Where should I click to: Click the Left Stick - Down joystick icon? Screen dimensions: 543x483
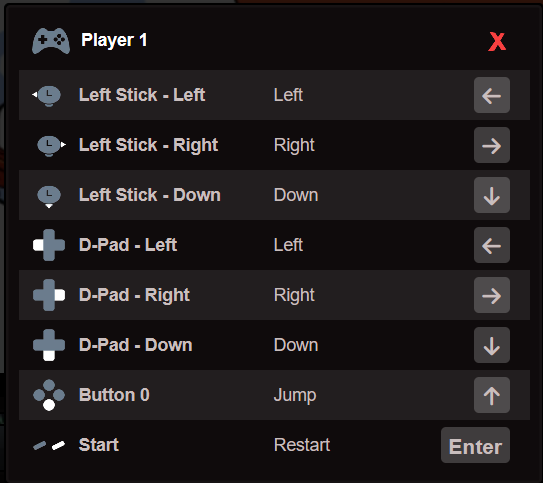(x=49, y=196)
